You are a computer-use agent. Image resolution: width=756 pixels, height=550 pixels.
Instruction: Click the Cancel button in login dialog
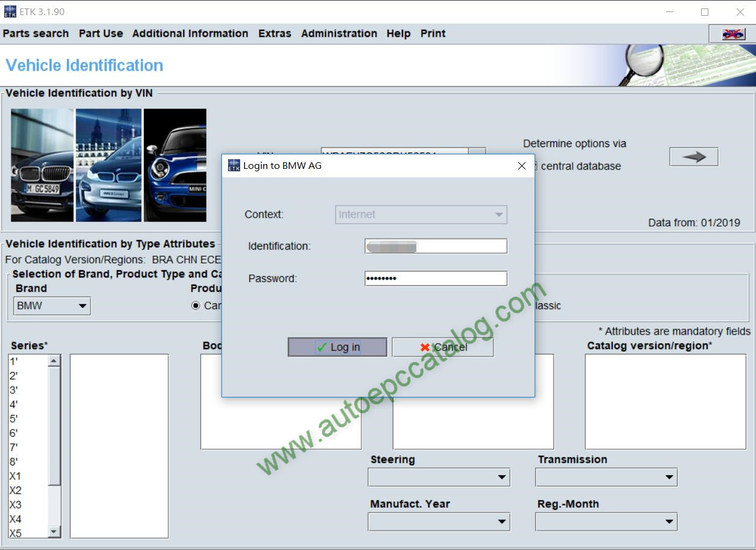443,347
